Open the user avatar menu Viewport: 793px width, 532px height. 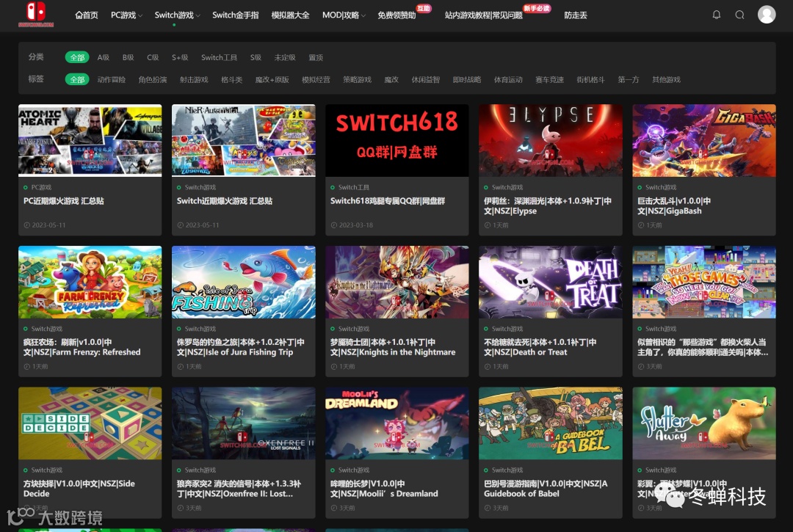[x=766, y=14]
